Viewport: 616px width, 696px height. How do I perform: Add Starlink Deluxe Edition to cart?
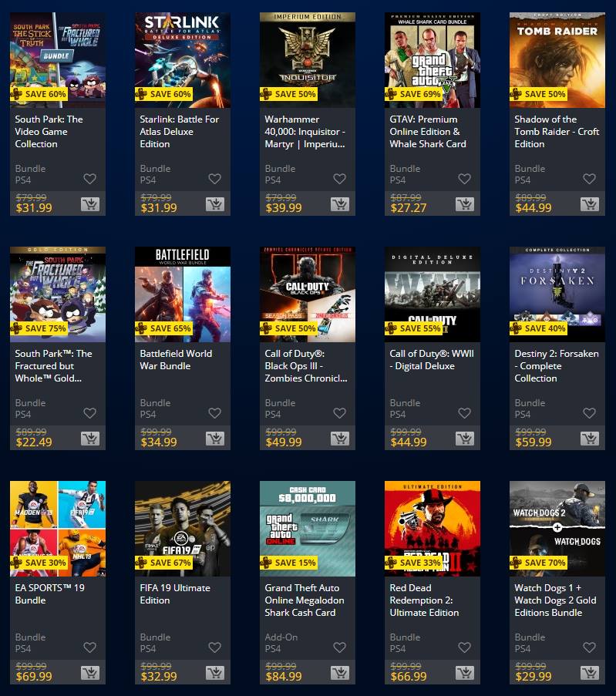coord(215,204)
